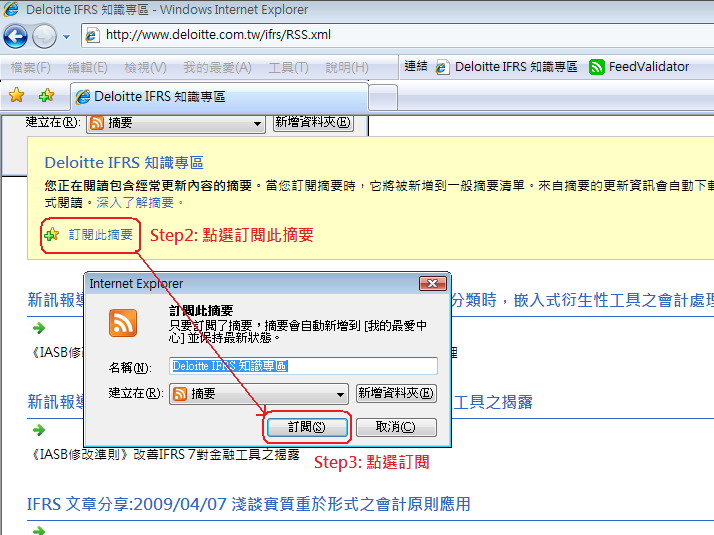
Task: Click green arrow under second 新訊報導 headline
Action: (39, 430)
